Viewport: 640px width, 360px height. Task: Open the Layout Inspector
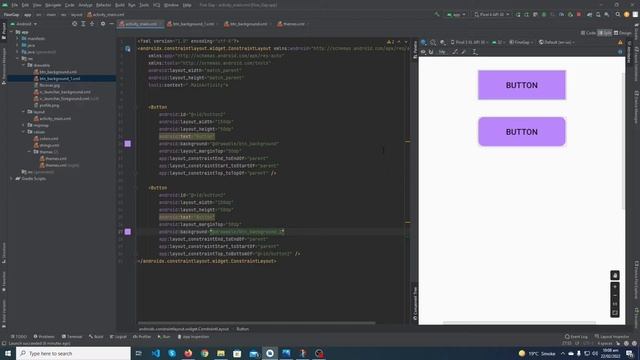[x=611, y=337]
